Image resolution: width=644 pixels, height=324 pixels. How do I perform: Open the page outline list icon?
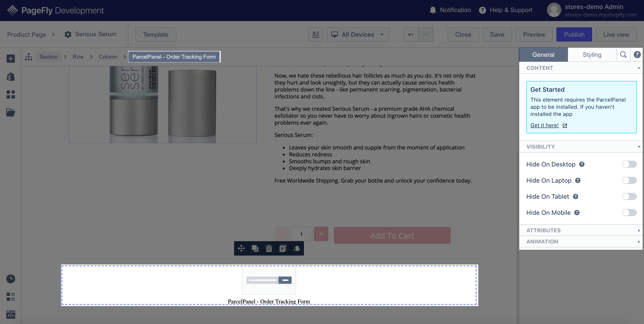[11, 297]
